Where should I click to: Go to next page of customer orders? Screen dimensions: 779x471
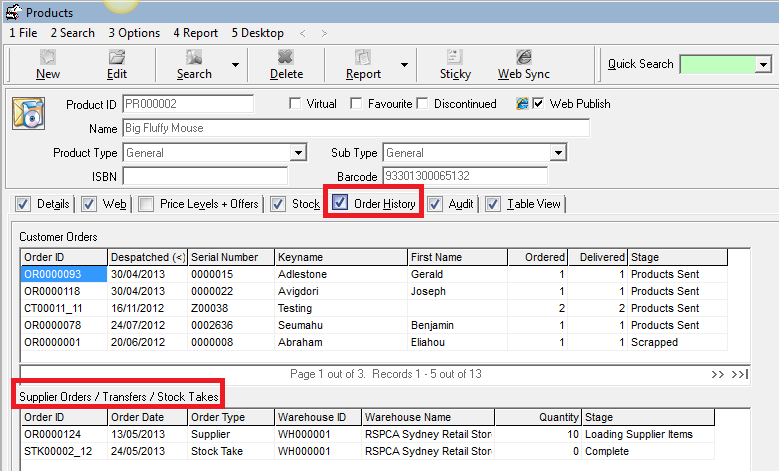tap(717, 374)
